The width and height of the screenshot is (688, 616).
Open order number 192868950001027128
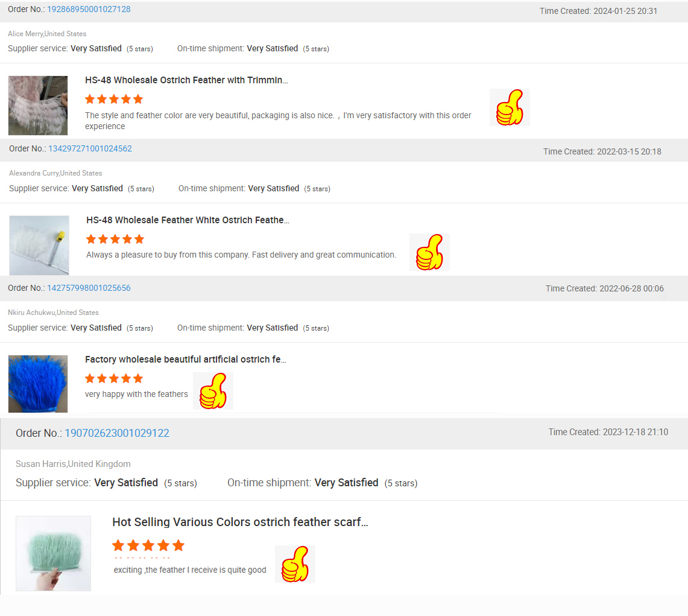[89, 9]
